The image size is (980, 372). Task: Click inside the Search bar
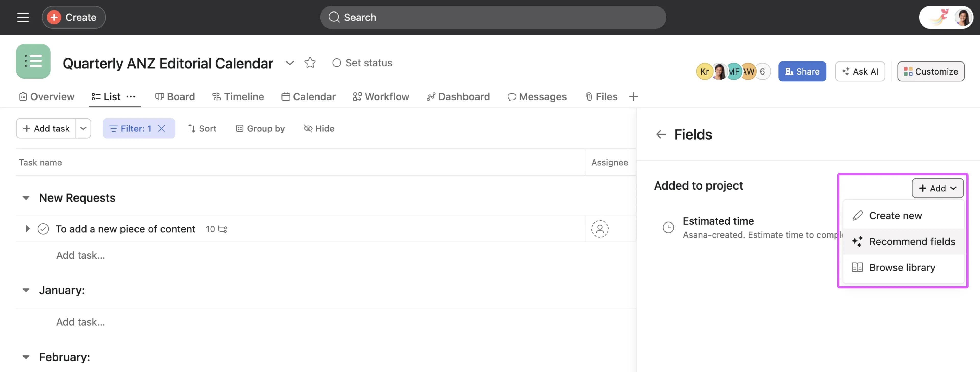pos(493,17)
